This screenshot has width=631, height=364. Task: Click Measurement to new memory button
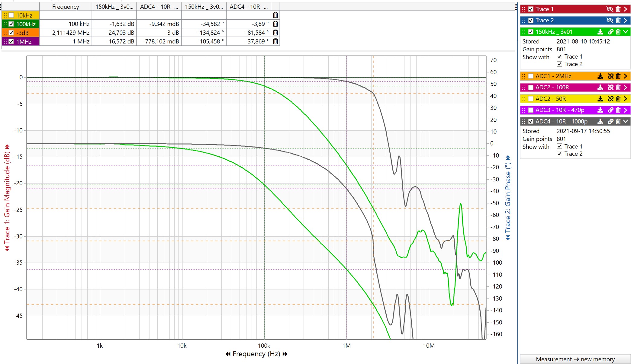575,359
